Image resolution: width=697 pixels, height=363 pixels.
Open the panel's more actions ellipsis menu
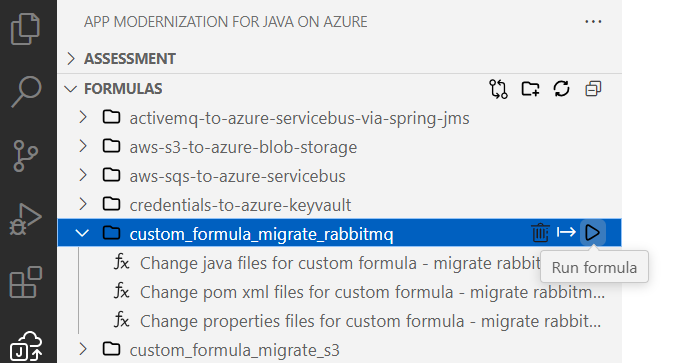[593, 22]
